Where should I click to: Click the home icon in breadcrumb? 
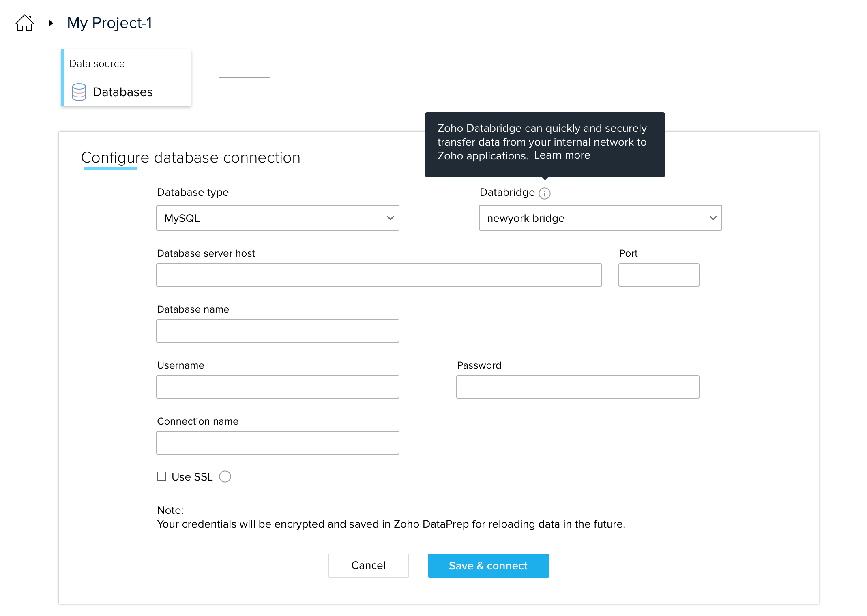[x=24, y=23]
